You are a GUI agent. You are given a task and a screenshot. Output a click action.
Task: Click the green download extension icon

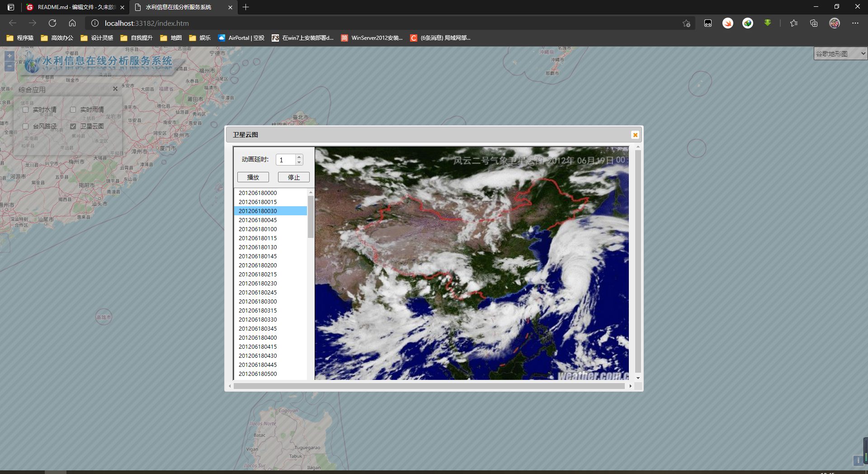768,23
